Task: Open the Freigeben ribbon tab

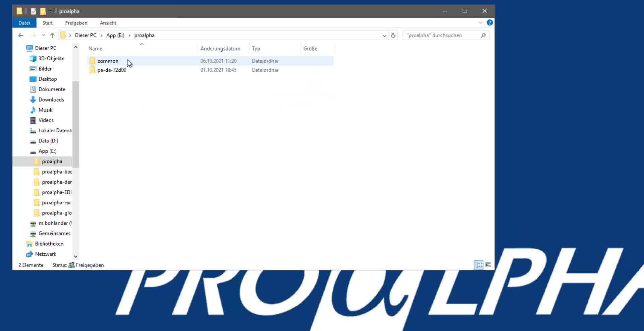Action: tap(76, 23)
